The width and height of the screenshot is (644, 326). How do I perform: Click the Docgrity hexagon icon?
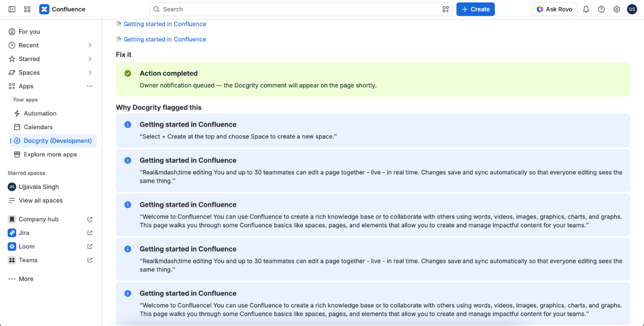(x=17, y=141)
